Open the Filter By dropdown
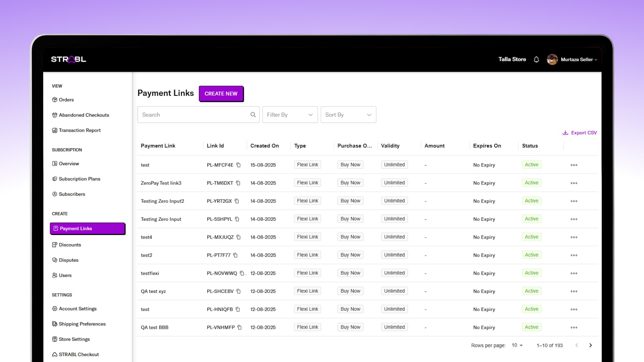This screenshot has width=644, height=362. (x=290, y=115)
